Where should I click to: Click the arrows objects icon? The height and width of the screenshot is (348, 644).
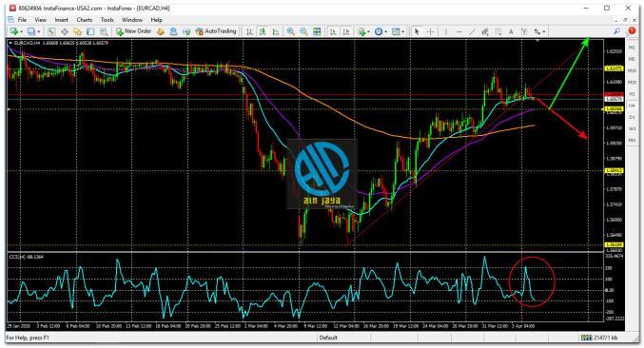pyautogui.click(x=537, y=31)
